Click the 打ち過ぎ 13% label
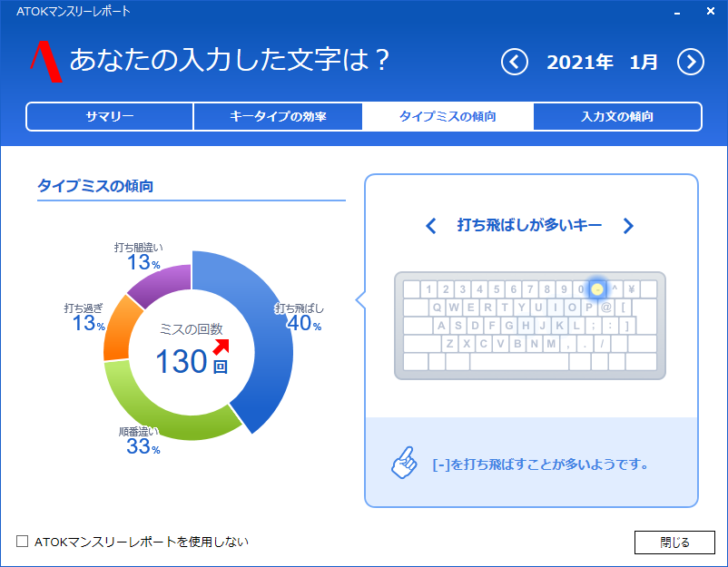The image size is (728, 567). point(84,318)
